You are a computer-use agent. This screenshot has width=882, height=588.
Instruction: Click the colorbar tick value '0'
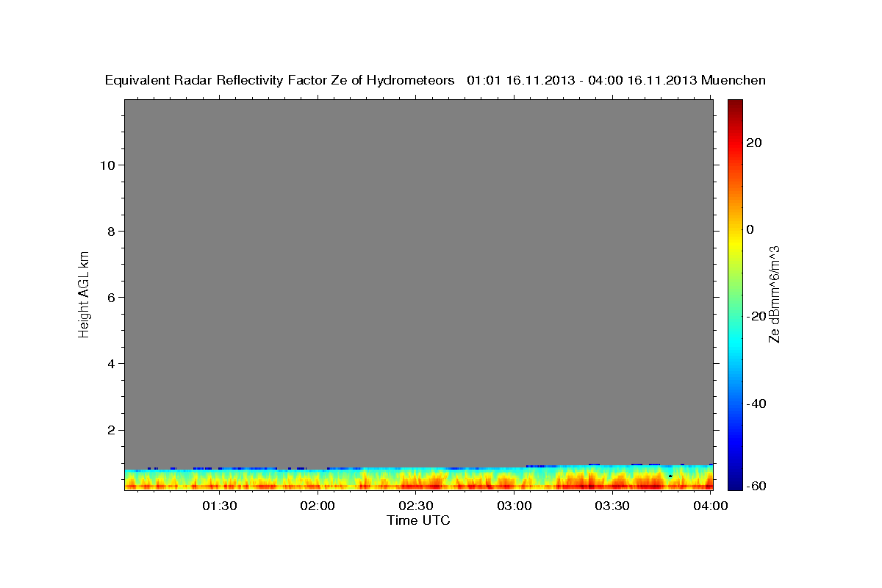click(750, 229)
